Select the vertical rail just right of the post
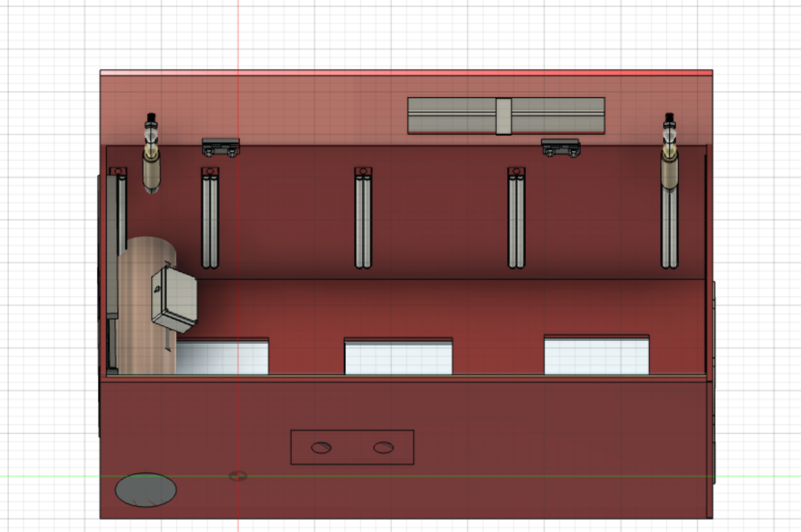This screenshot has height=532, width=801. click(210, 218)
